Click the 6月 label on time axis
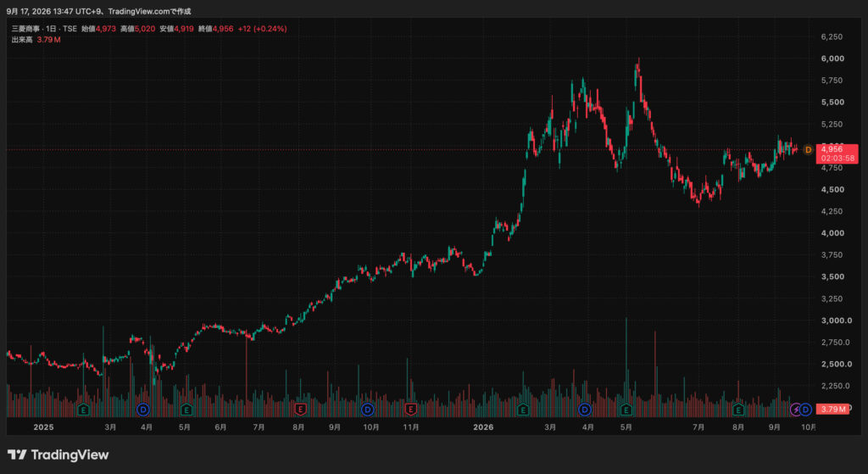 click(x=220, y=427)
